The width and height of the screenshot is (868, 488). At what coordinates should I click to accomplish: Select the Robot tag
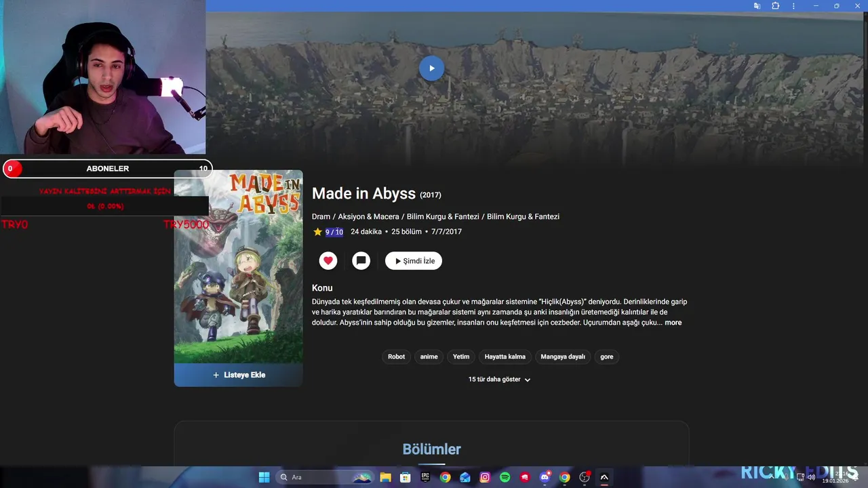(397, 357)
